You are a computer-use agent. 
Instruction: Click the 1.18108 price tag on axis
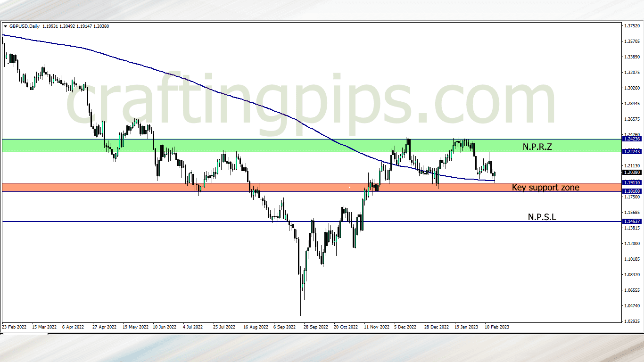click(631, 191)
